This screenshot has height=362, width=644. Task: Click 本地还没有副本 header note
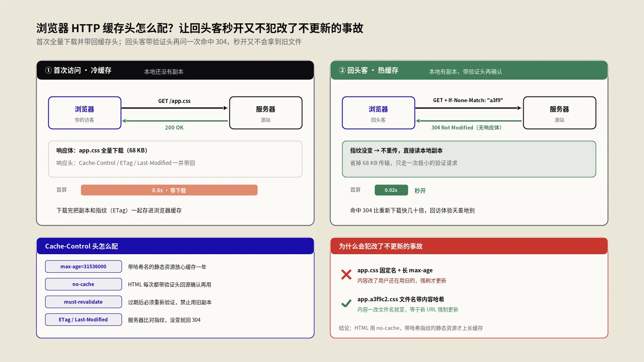164,72
